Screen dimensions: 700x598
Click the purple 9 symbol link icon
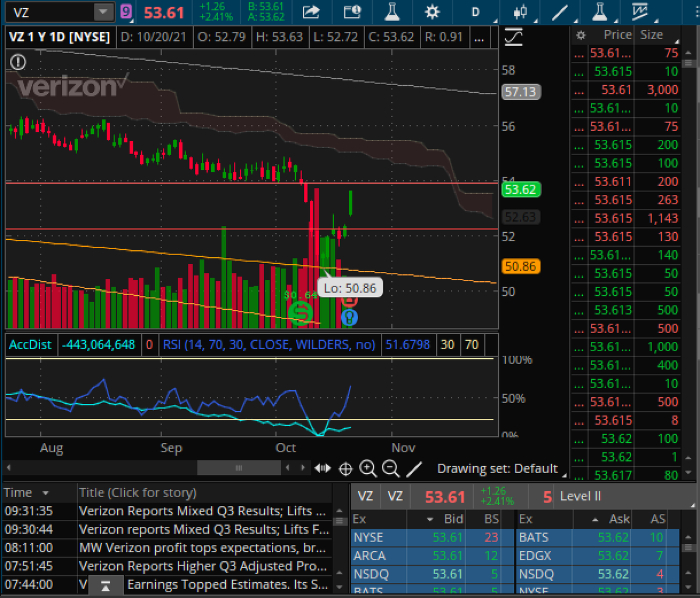(x=126, y=11)
